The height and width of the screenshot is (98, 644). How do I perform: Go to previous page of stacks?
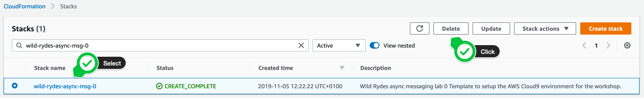coord(584,45)
